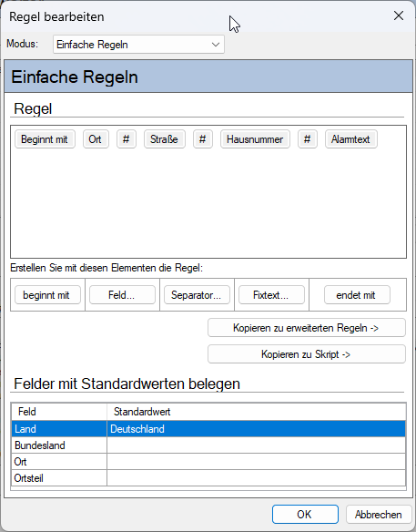Open the Modus dropdown

point(138,45)
